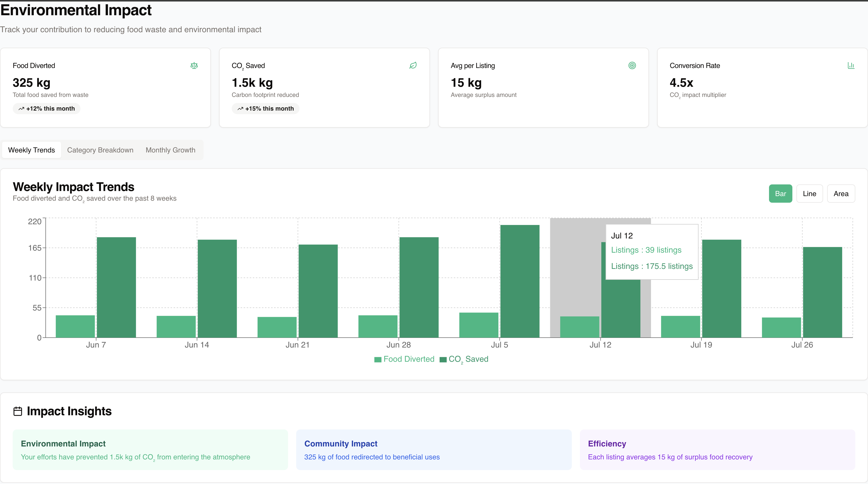Viewport: 868px width, 484px height.
Task: Open the Monthly Growth tab
Action: click(170, 150)
